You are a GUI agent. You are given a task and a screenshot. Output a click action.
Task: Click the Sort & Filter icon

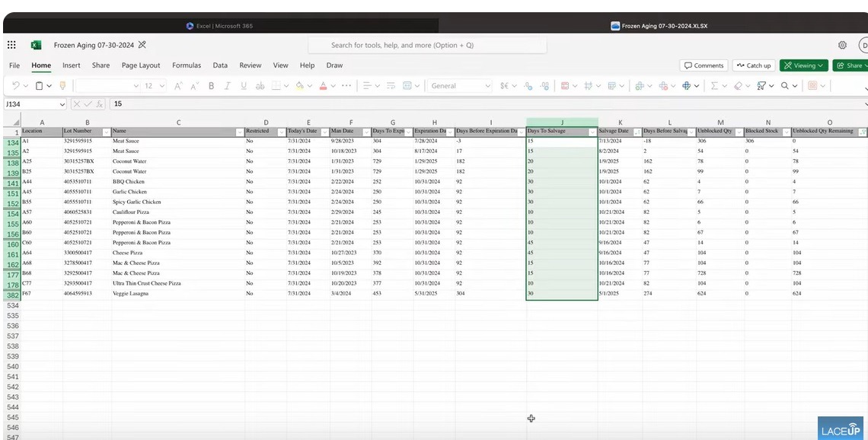pyautogui.click(x=761, y=85)
